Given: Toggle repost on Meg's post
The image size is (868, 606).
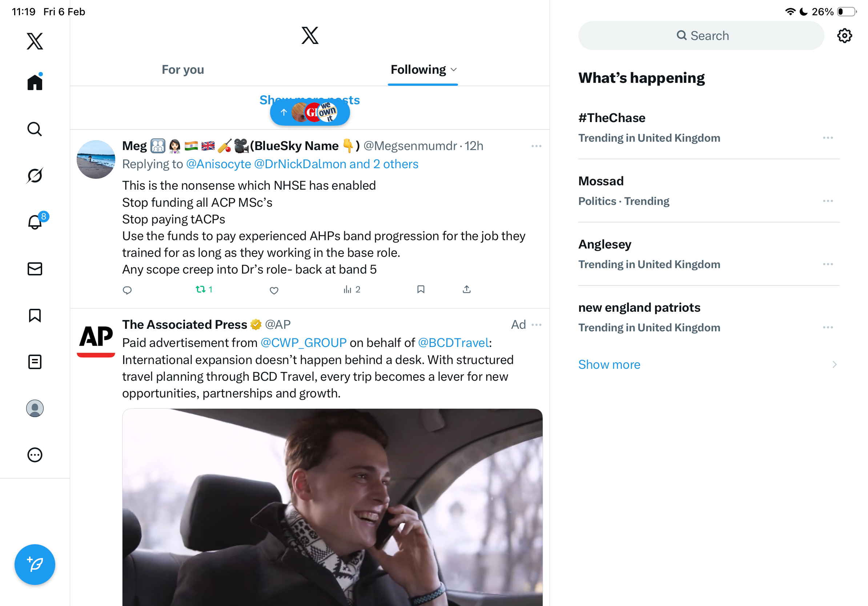Looking at the screenshot, I should point(200,290).
